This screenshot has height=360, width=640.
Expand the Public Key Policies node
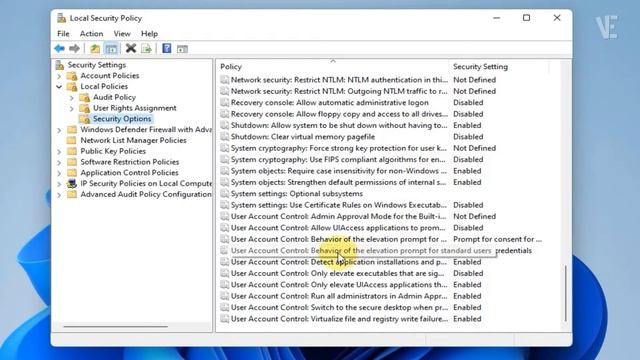click(x=59, y=152)
